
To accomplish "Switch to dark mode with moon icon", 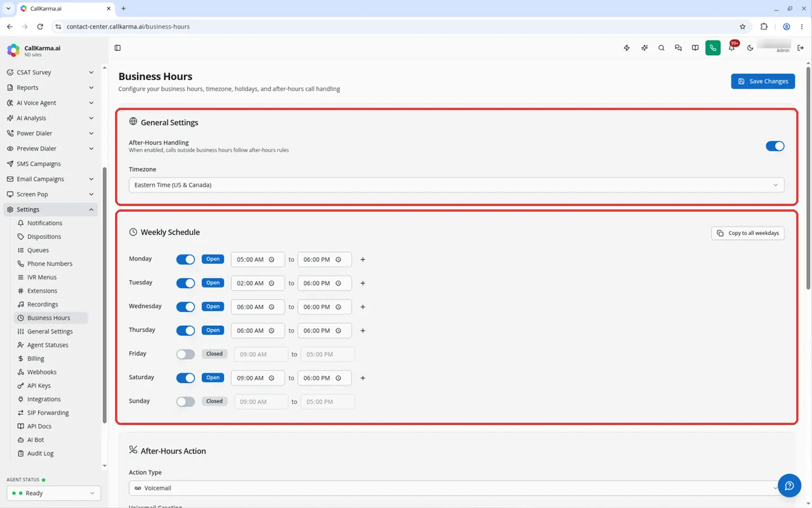I will click(x=750, y=48).
